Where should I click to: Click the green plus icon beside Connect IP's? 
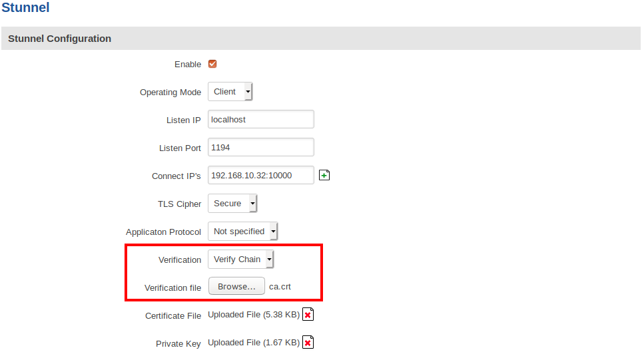tap(325, 176)
